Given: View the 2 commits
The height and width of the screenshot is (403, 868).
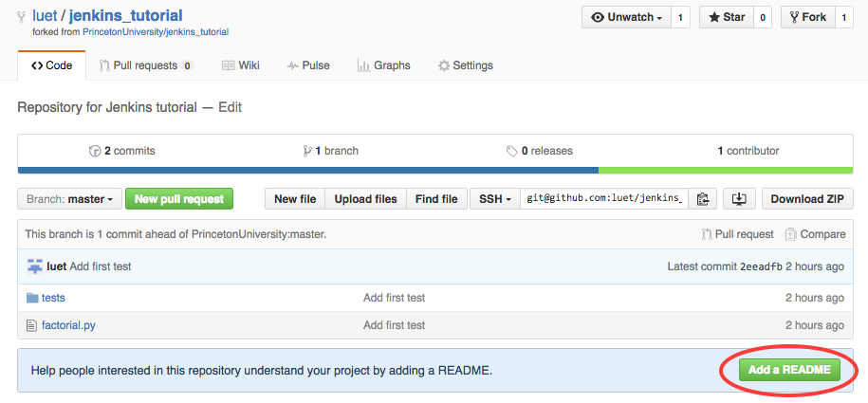Looking at the screenshot, I should tap(121, 151).
